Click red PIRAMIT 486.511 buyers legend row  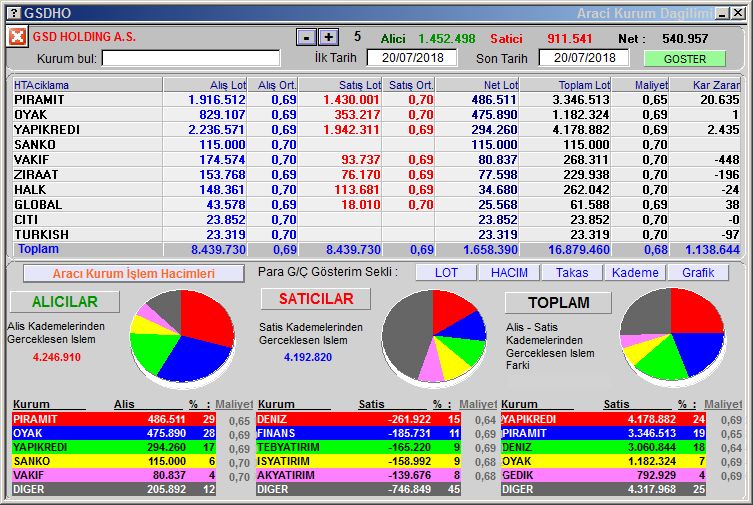point(114,419)
